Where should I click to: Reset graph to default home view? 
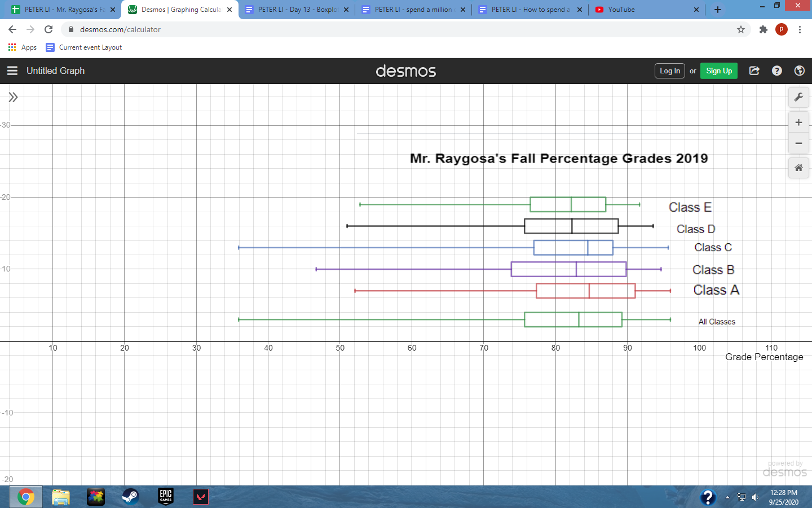798,168
